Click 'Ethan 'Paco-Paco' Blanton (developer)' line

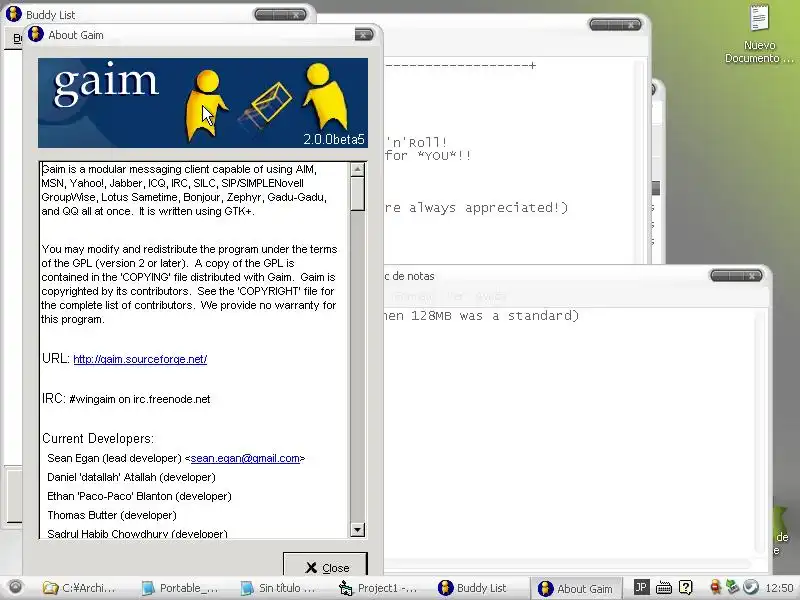pos(139,496)
